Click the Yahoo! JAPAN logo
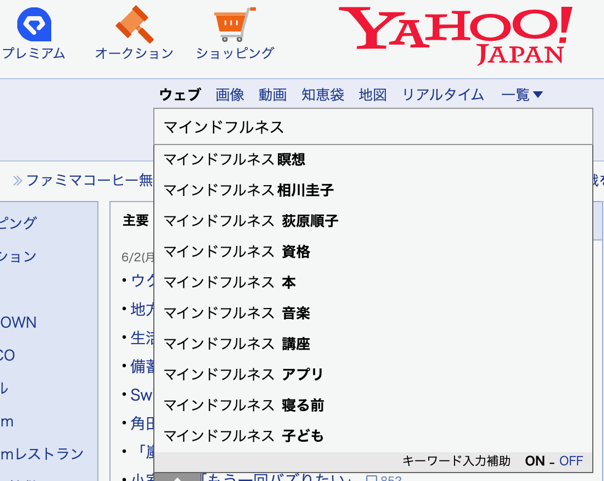Image resolution: width=604 pixels, height=481 pixels. click(456, 35)
